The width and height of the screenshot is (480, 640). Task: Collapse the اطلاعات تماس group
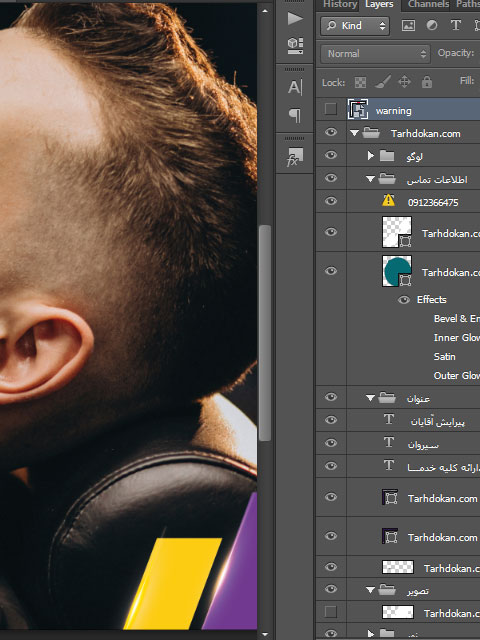pyautogui.click(x=370, y=179)
